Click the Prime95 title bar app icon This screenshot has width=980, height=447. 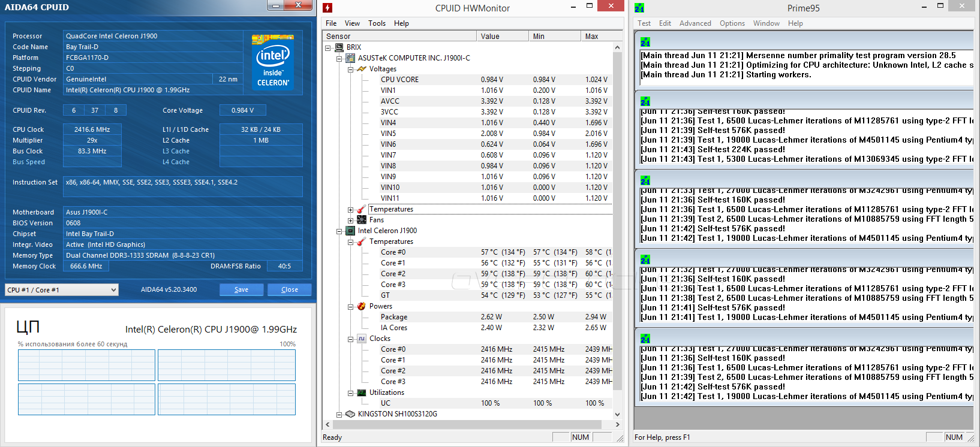click(639, 8)
